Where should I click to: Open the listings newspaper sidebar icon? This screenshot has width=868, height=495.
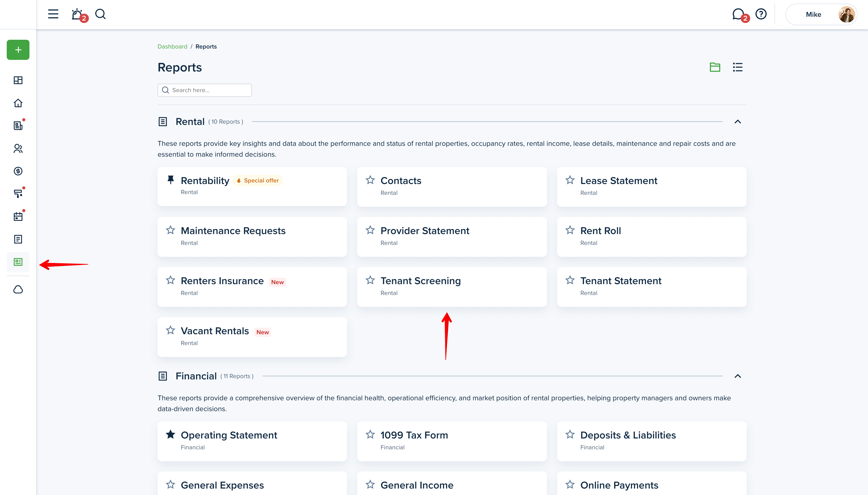[18, 125]
